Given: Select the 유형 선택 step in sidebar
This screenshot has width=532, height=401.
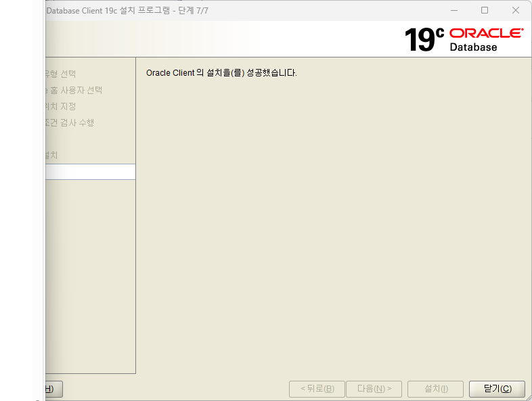Looking at the screenshot, I should [x=61, y=74].
